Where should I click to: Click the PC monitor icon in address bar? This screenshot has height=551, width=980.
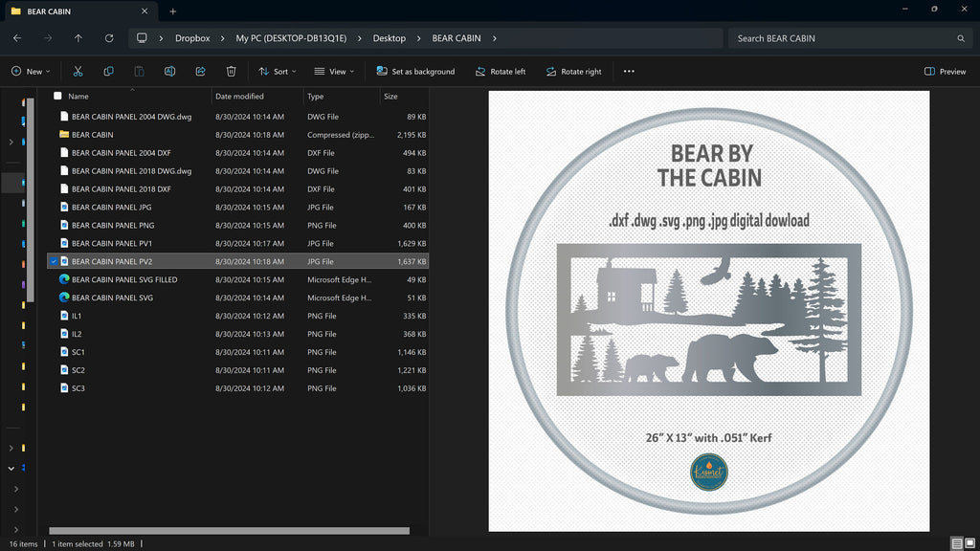click(x=142, y=38)
